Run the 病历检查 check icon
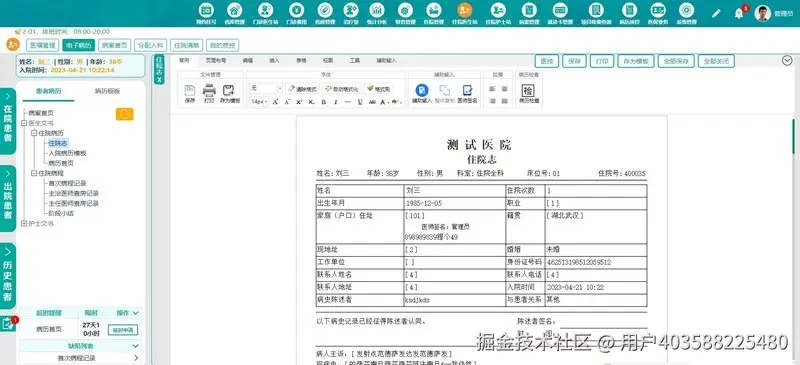The height and width of the screenshot is (365, 800). point(528,90)
